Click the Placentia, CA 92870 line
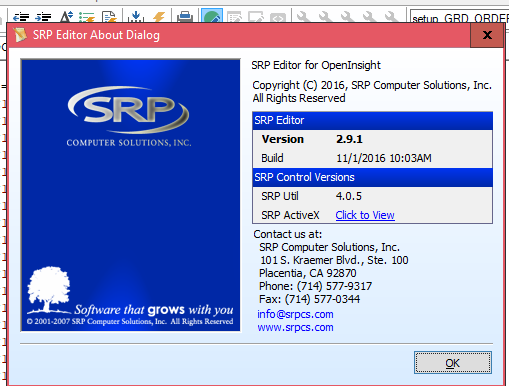Image resolution: width=509 pixels, height=386 pixels. (x=308, y=273)
